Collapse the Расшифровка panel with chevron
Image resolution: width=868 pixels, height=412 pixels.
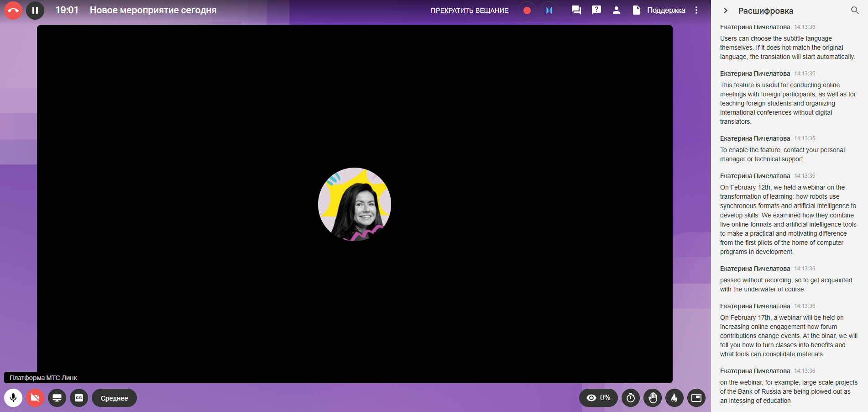point(725,11)
